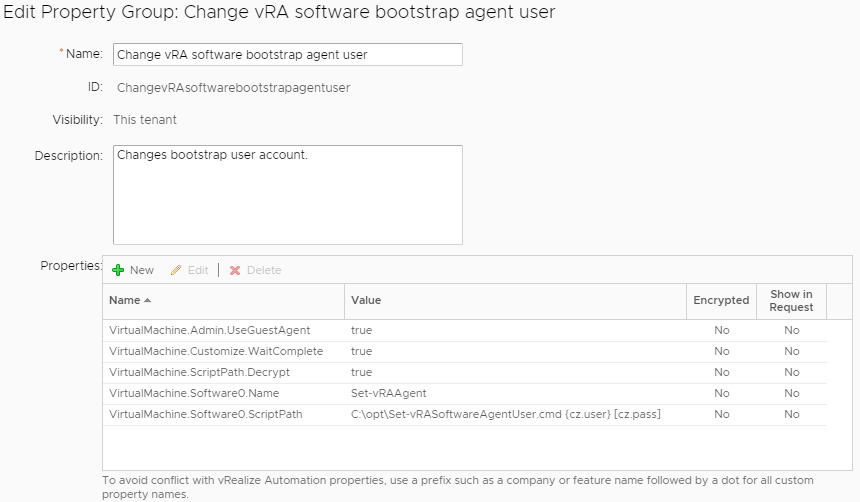Click the Name column sort arrow

click(x=148, y=301)
